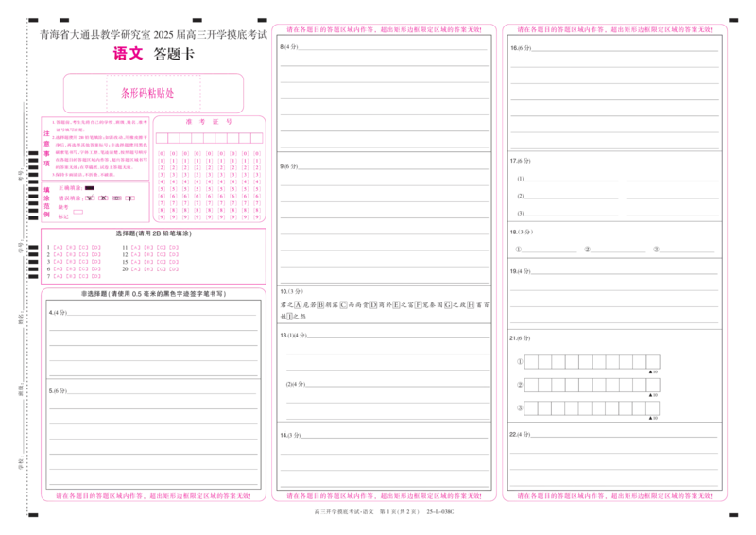The height and width of the screenshot is (535, 756).
Task: Click the small pink label beneath the page title
Action: (x=127, y=55)
